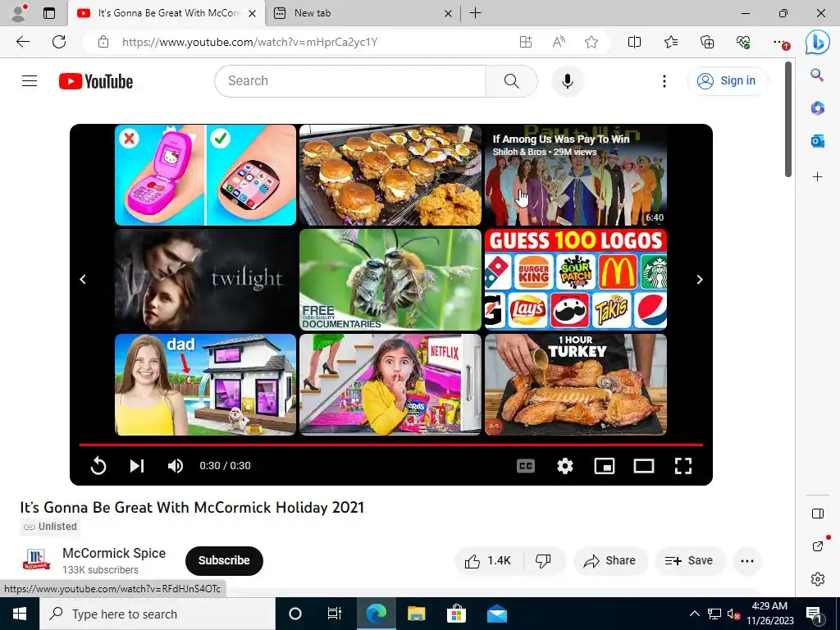
Task: Toggle split screen view
Action: [x=634, y=42]
